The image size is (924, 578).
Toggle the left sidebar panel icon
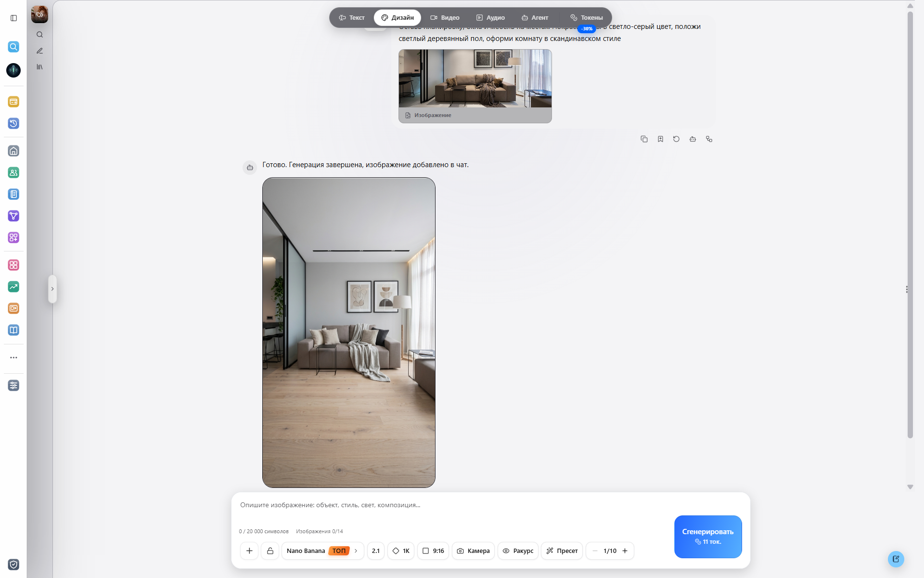point(13,18)
